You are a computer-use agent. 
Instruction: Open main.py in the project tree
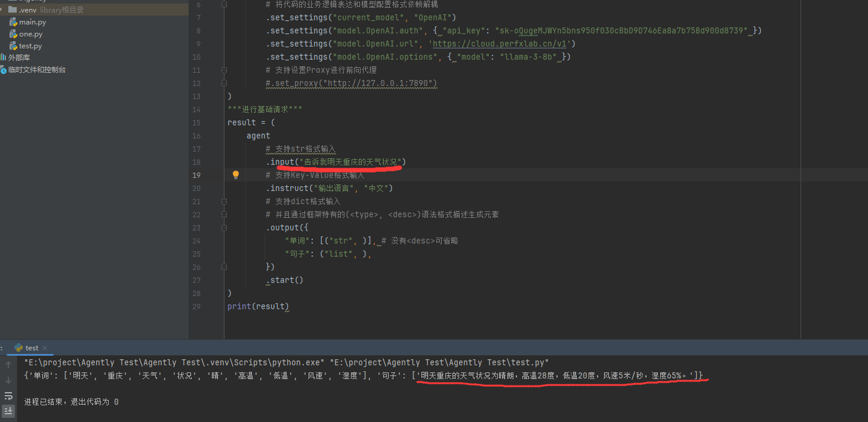point(32,22)
